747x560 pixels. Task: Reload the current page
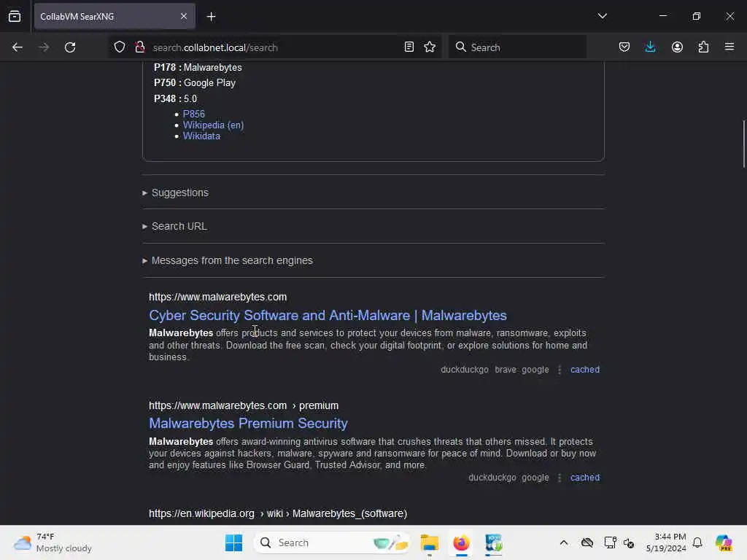pos(70,47)
